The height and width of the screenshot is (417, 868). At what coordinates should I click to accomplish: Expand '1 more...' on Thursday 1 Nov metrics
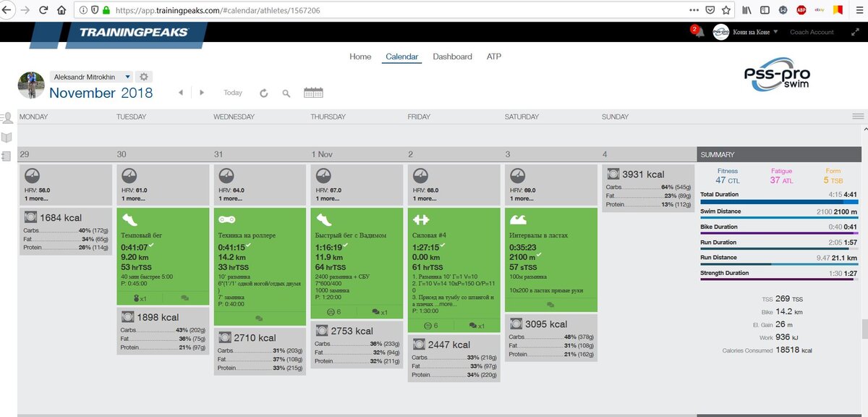point(328,198)
